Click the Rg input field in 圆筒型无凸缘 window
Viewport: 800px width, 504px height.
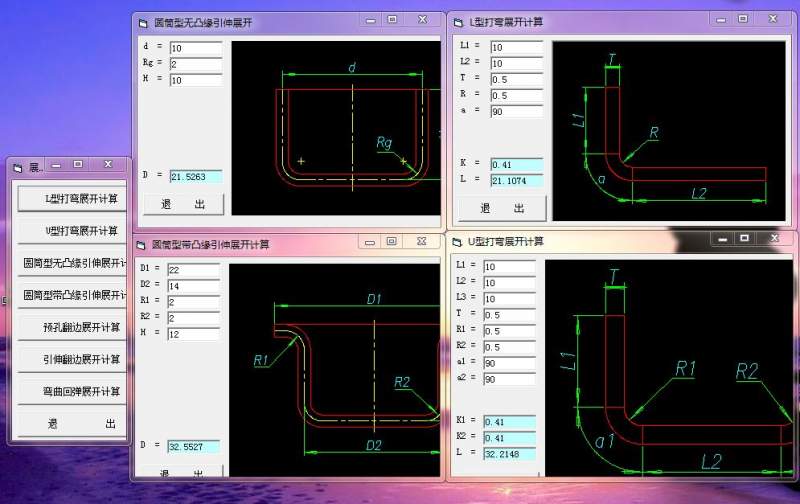point(196,64)
